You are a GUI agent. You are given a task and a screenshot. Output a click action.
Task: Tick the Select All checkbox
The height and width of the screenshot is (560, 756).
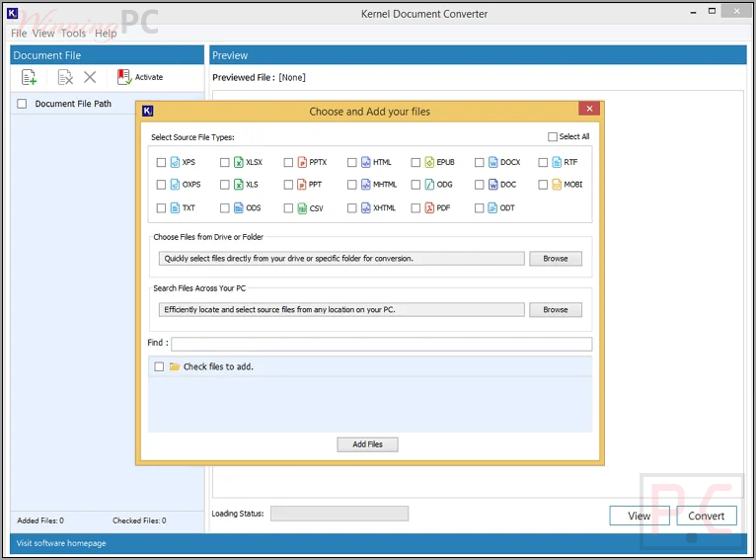click(553, 137)
